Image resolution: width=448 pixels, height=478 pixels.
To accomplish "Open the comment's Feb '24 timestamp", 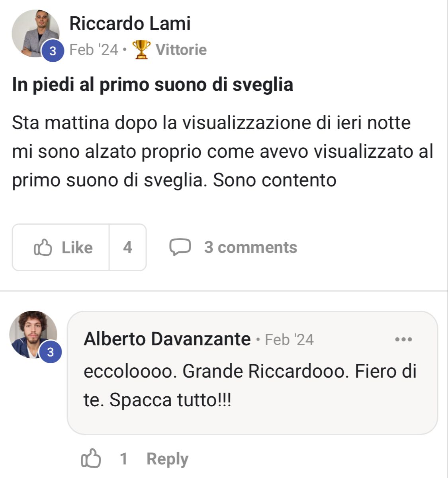I will (290, 340).
